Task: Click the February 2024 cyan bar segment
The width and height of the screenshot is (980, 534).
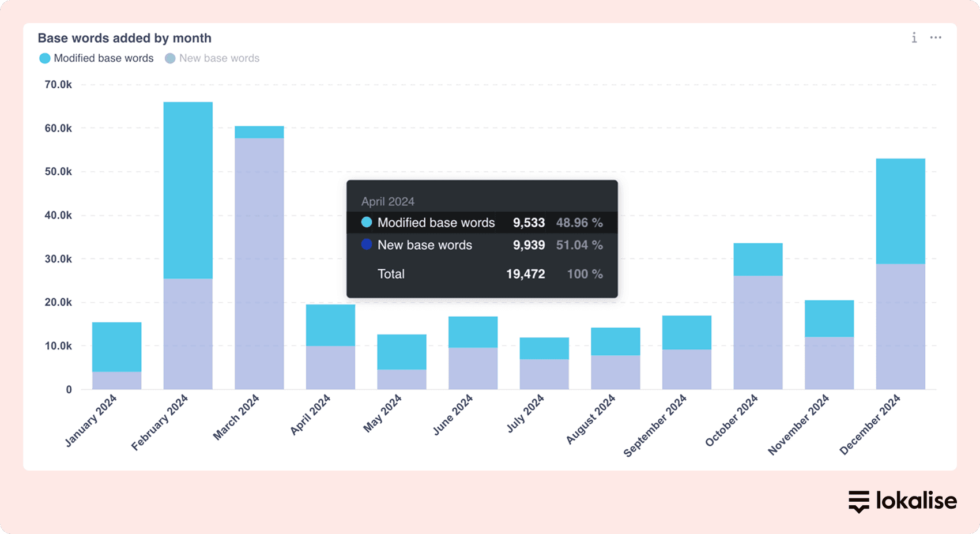Action: coord(188,190)
